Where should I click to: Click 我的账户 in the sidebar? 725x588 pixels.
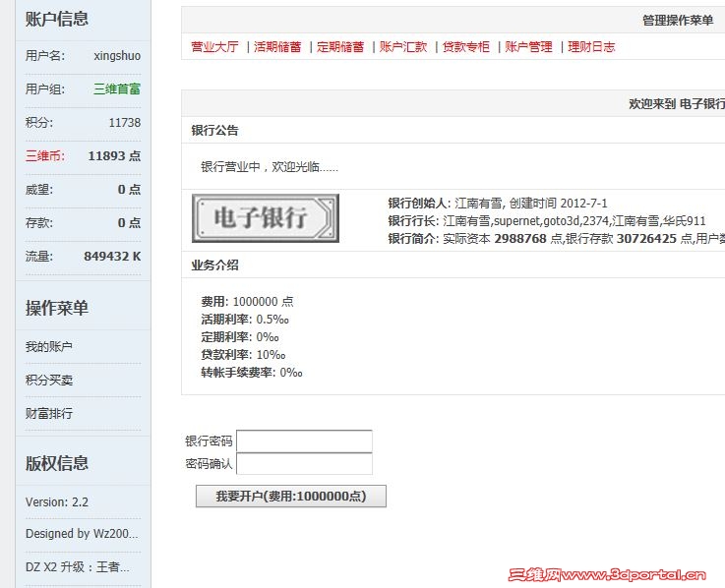(x=49, y=347)
